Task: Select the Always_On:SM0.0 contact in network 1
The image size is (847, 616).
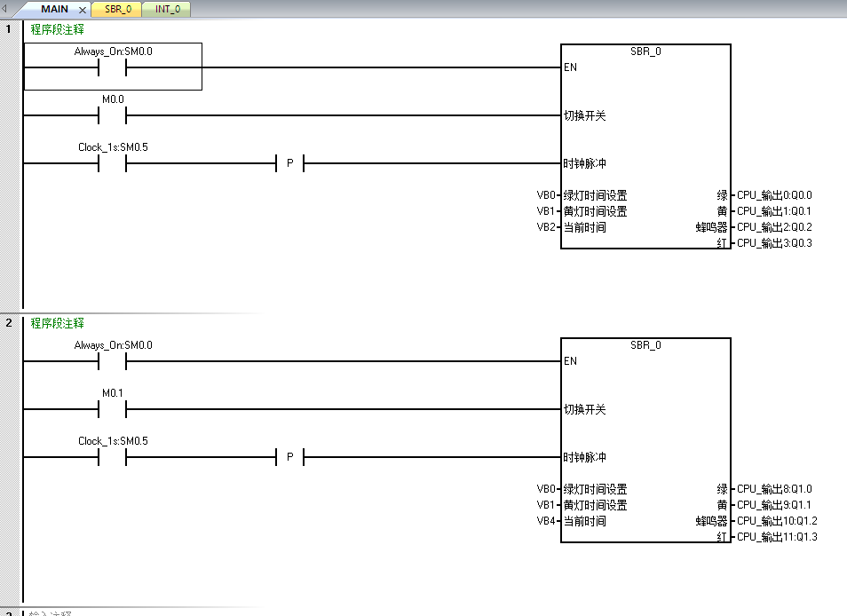Action: (x=112, y=67)
